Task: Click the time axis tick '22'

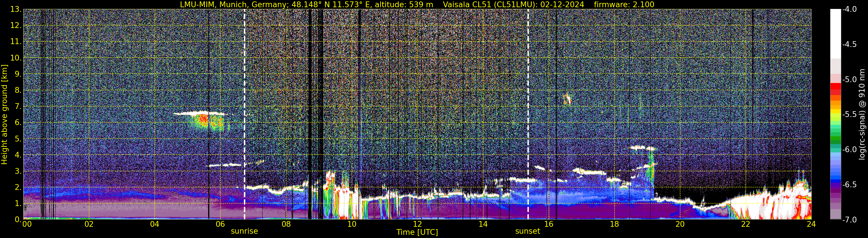Action: (x=745, y=224)
